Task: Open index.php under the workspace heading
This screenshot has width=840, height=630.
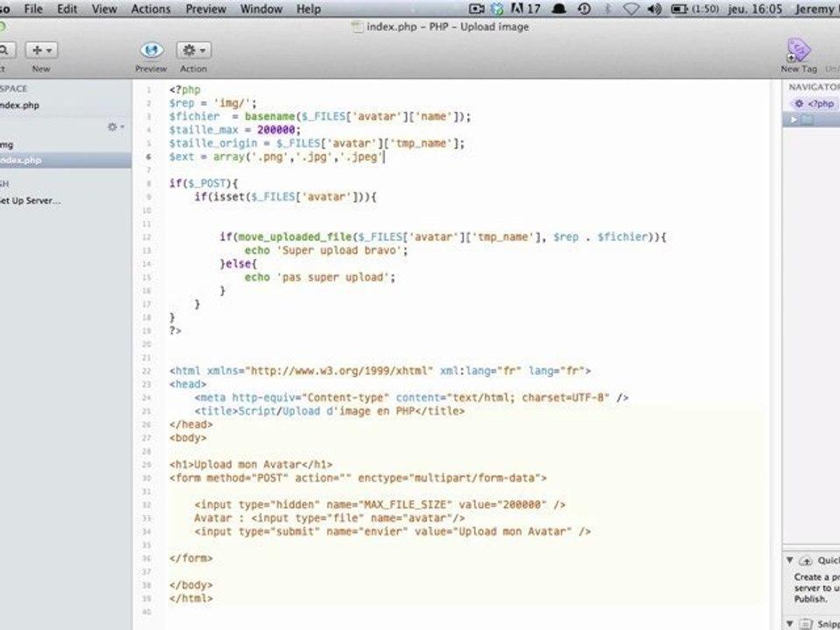Action: 20,105
